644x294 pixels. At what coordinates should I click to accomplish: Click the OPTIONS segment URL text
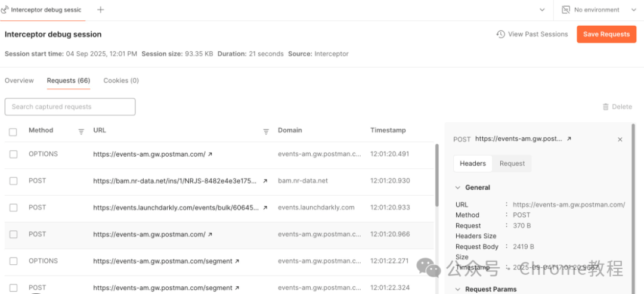pyautogui.click(x=163, y=261)
